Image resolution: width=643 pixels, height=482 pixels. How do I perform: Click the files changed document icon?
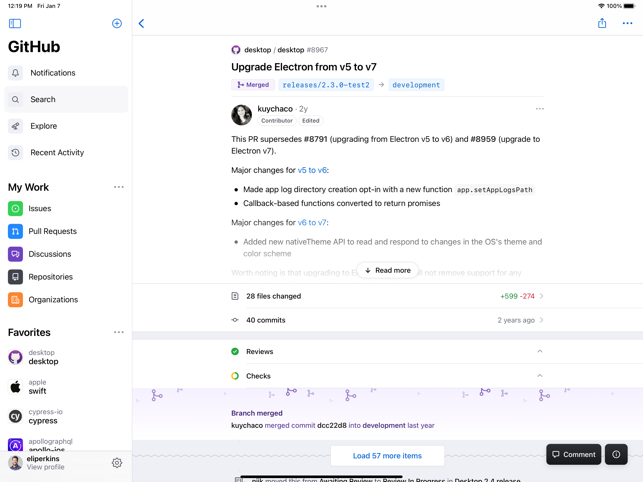click(235, 296)
